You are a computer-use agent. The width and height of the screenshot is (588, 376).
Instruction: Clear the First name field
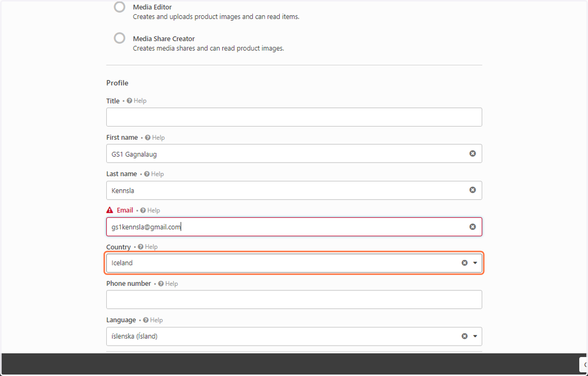pos(473,153)
